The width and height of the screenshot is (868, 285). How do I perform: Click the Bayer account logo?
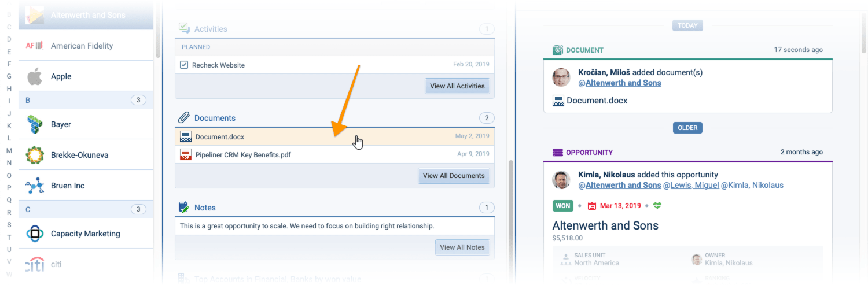pos(35,124)
